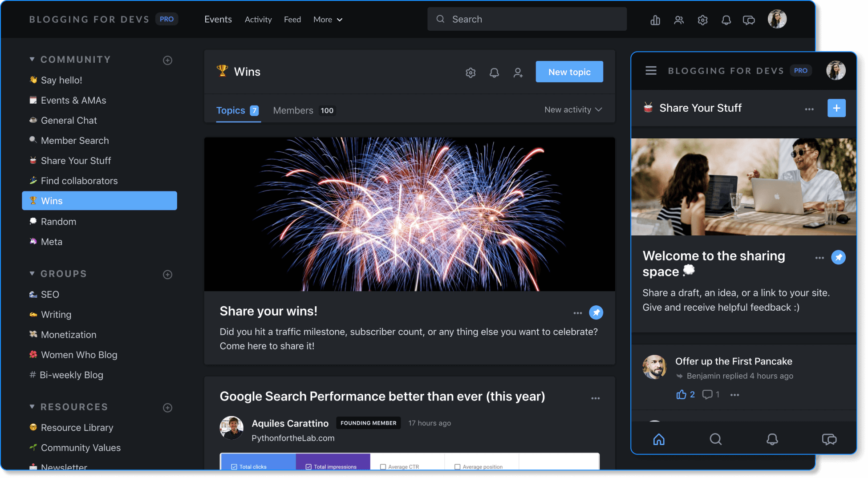This screenshot has width=868, height=478.
Task: Open the Share Your Stuff cover photo
Action: point(743,187)
